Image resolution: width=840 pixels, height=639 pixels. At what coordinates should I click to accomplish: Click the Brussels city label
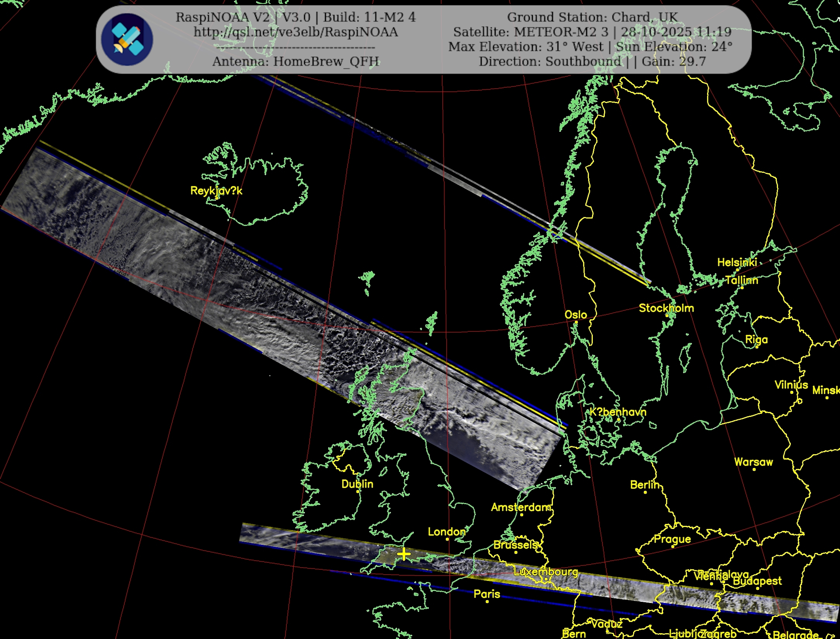[515, 545]
